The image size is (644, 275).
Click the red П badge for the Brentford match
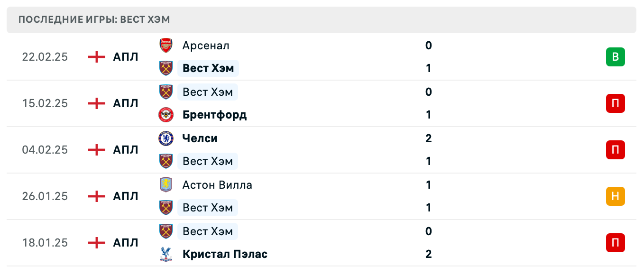coord(616,103)
